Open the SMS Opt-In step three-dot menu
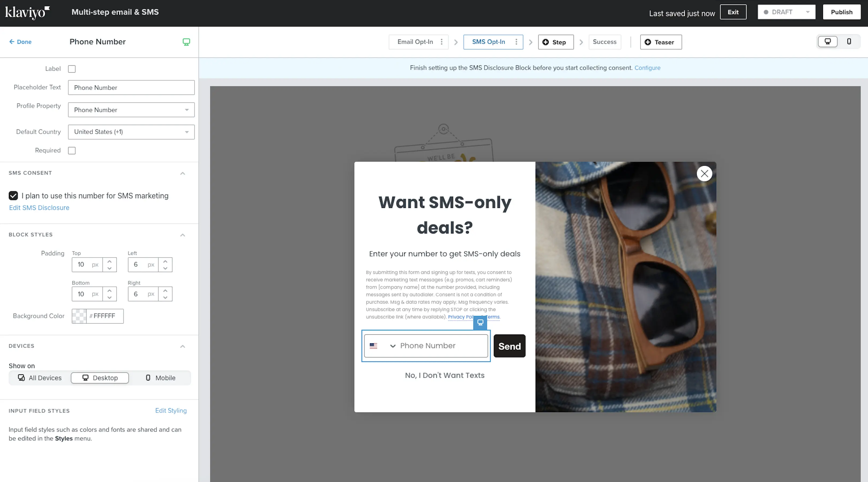Viewport: 868px width, 482px height. click(x=516, y=42)
